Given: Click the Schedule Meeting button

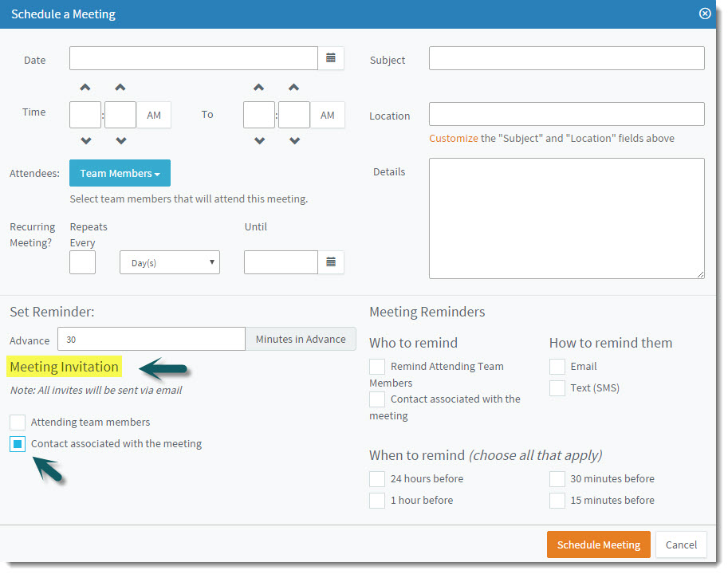Looking at the screenshot, I should pyautogui.click(x=599, y=545).
